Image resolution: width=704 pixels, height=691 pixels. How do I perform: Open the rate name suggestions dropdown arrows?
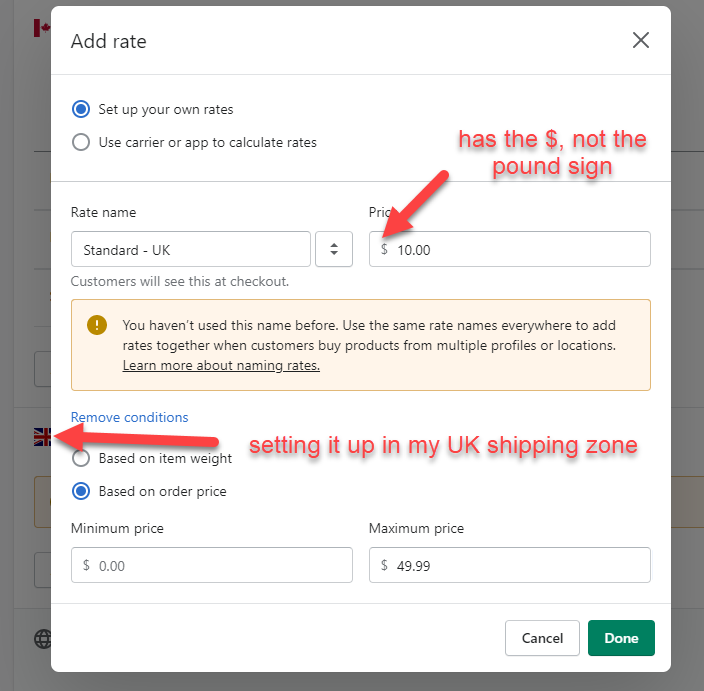coord(334,249)
